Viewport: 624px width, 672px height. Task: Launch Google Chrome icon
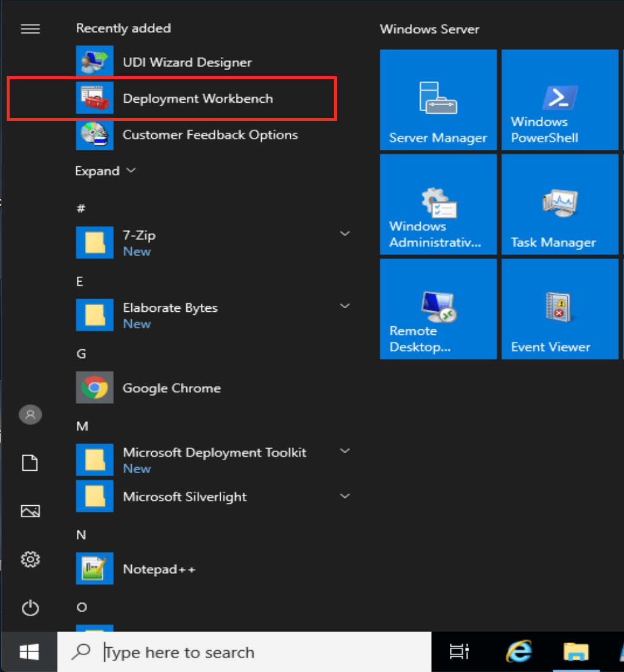(95, 387)
